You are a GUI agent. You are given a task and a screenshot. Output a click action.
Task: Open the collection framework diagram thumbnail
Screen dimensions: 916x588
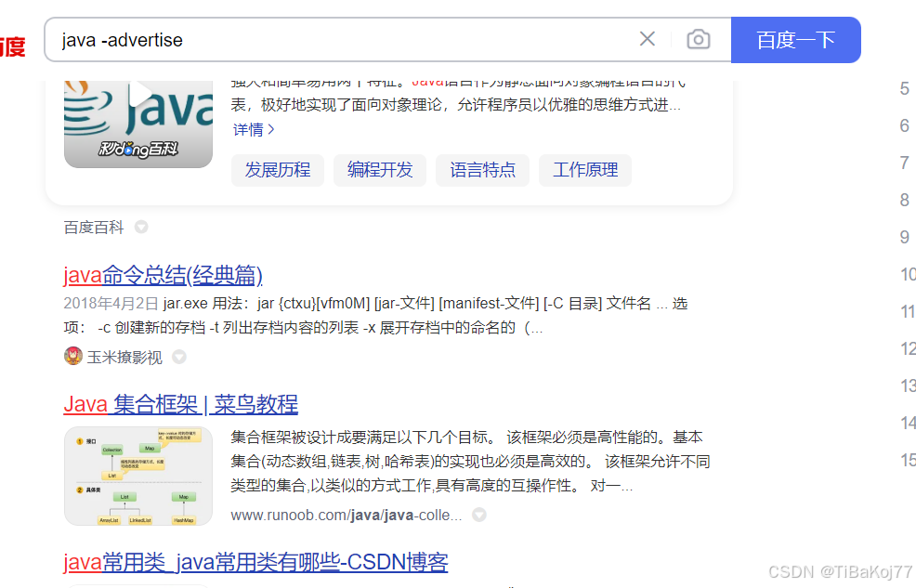coord(138,476)
